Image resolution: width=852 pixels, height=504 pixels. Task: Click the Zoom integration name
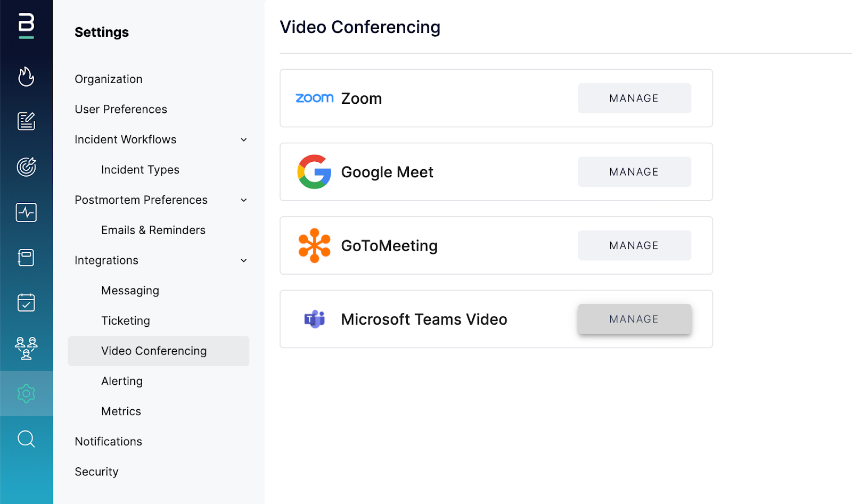(362, 98)
